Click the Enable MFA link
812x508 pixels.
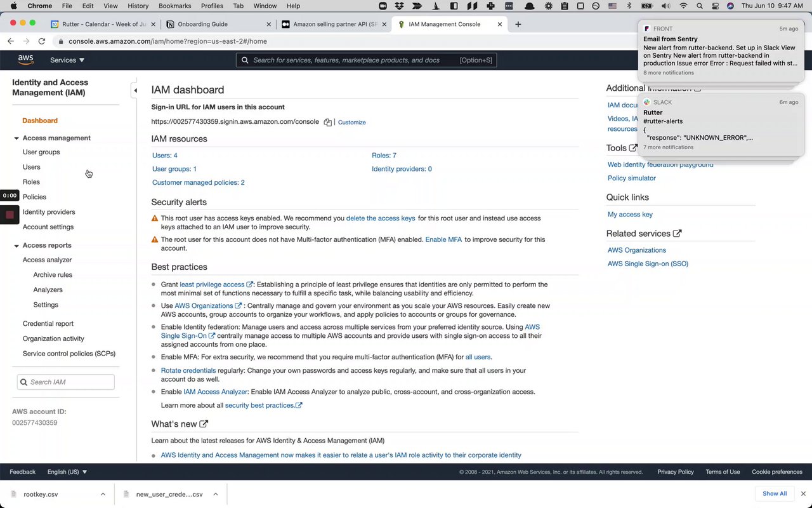click(x=443, y=239)
